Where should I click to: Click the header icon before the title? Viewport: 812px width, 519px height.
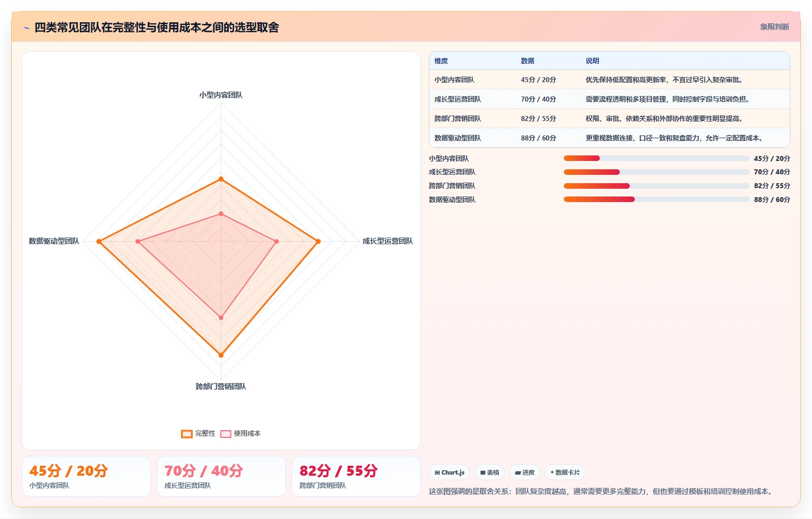click(x=26, y=28)
